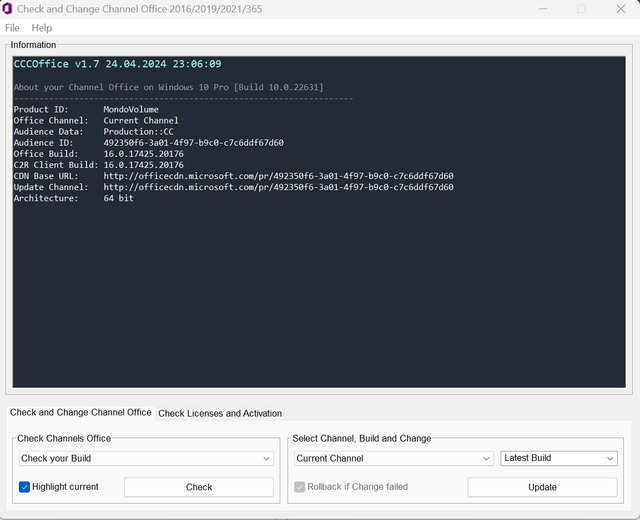Minimize the CCCOffice window

point(543,9)
